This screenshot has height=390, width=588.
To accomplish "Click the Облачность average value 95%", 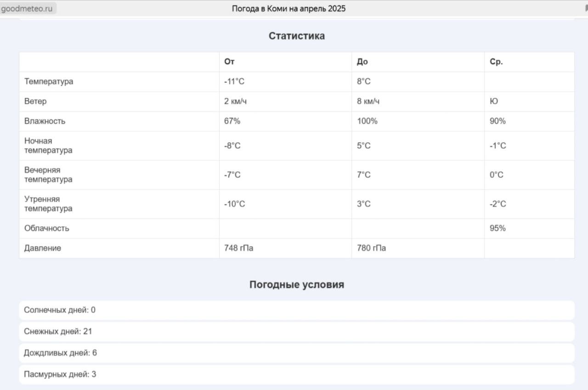I will point(498,228).
